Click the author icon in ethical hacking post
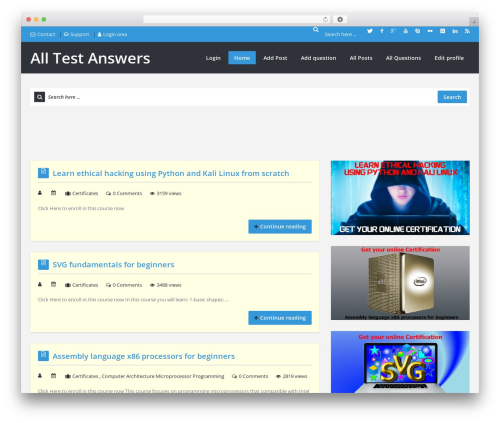Viewport: 500px width, 423px height. (40, 193)
